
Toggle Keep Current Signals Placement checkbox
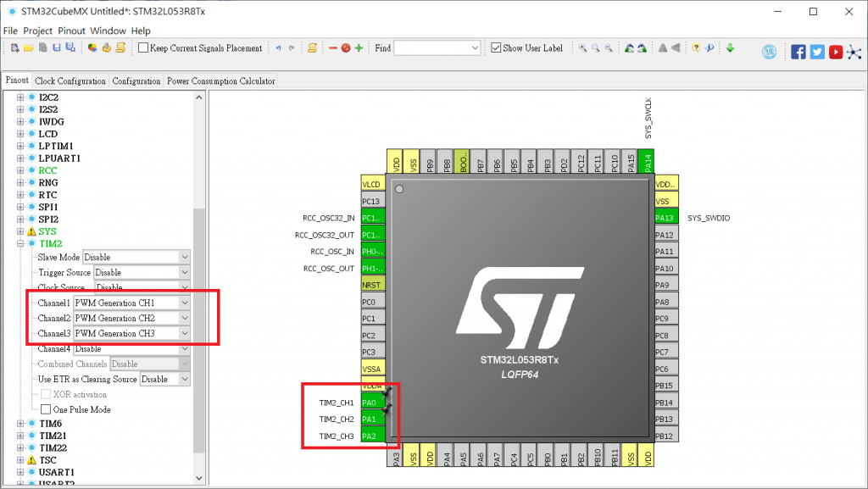point(143,47)
